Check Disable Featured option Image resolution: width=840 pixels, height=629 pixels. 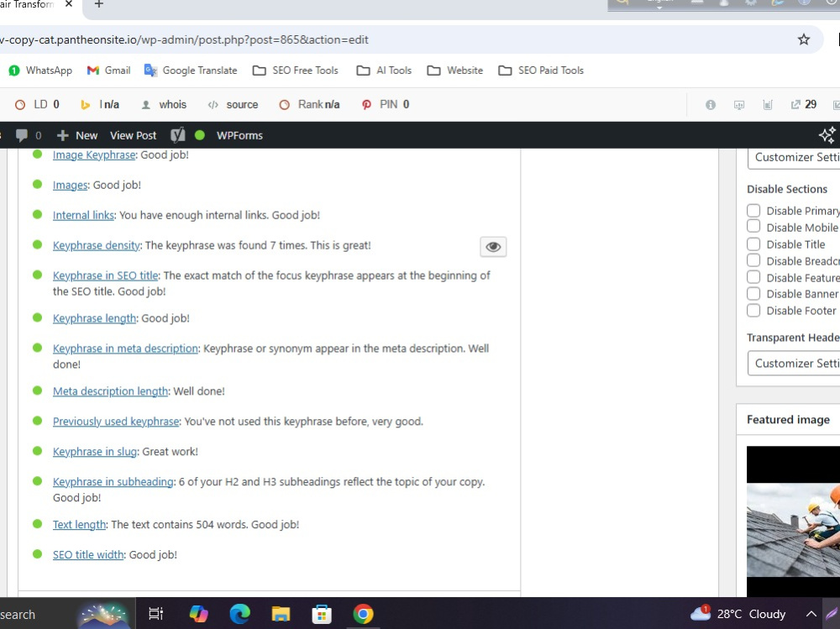tap(753, 277)
